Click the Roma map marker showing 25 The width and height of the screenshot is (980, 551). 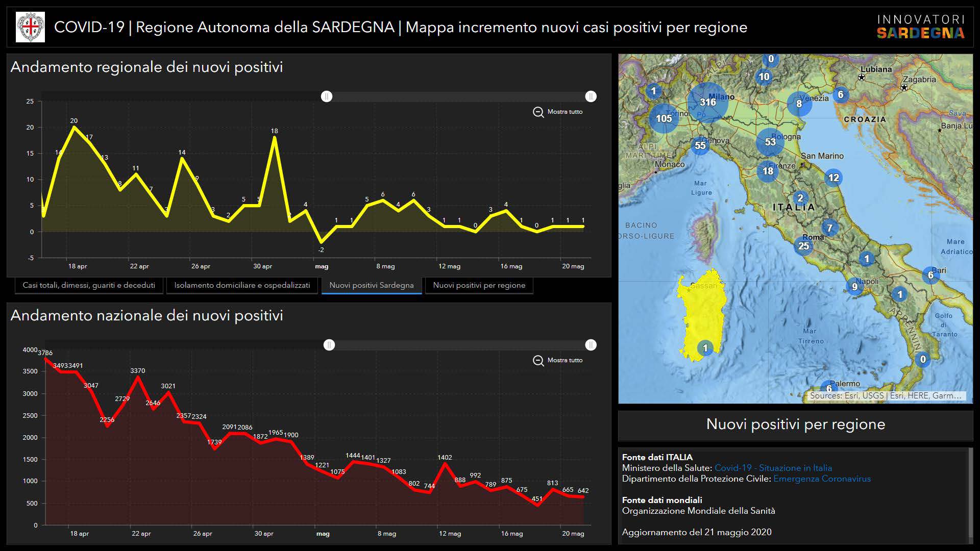(x=803, y=246)
